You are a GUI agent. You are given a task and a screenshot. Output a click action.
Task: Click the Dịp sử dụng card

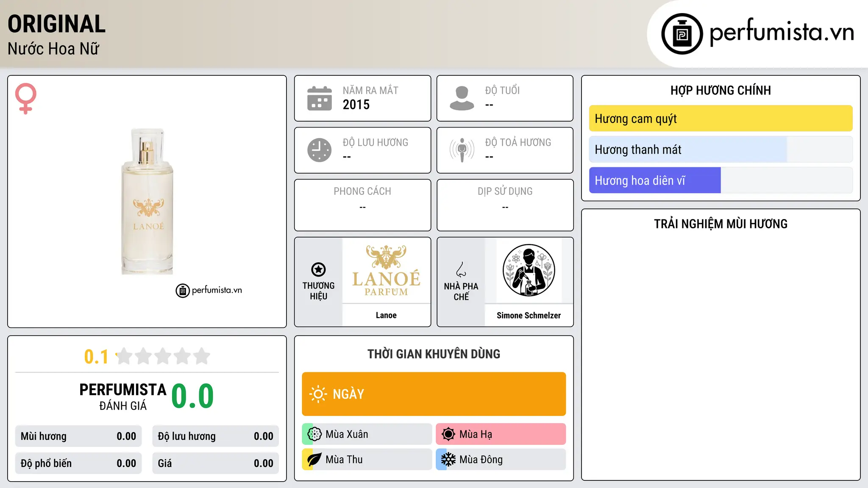[505, 205]
